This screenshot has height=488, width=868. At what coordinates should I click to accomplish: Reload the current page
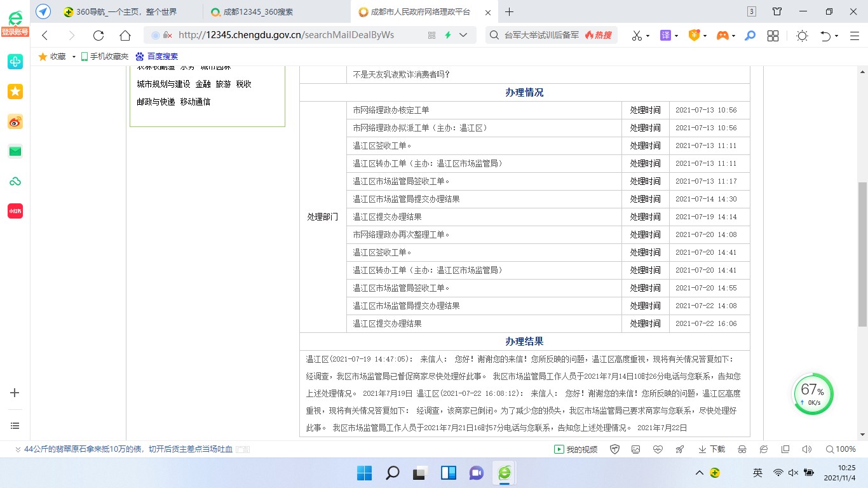98,36
